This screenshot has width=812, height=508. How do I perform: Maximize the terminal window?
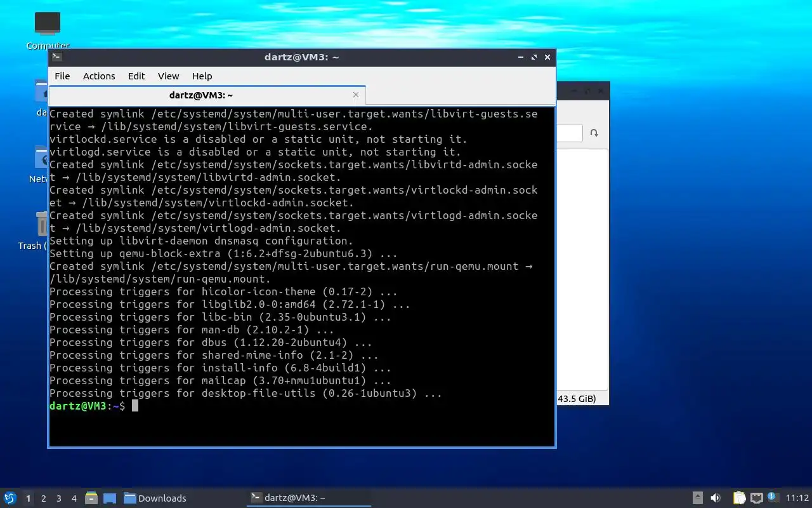(534, 57)
